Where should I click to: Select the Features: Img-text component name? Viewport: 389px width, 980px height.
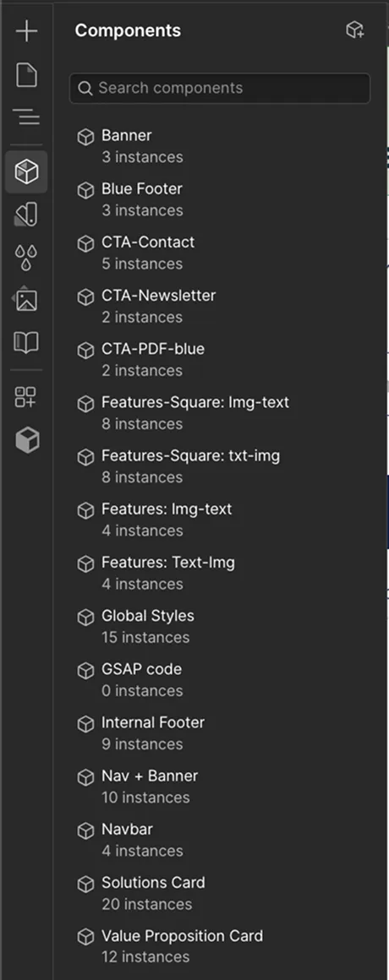[x=167, y=509]
